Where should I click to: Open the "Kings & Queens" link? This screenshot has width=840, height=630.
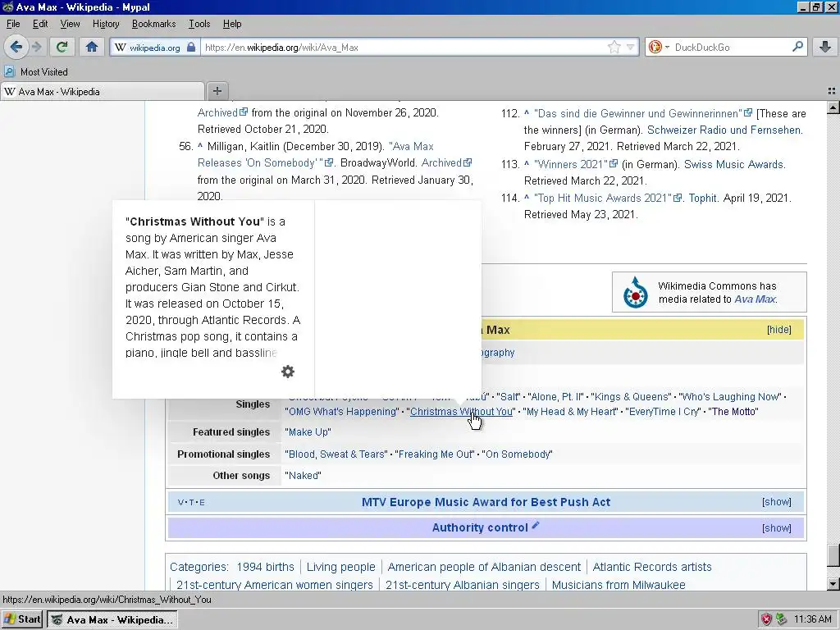pos(632,396)
